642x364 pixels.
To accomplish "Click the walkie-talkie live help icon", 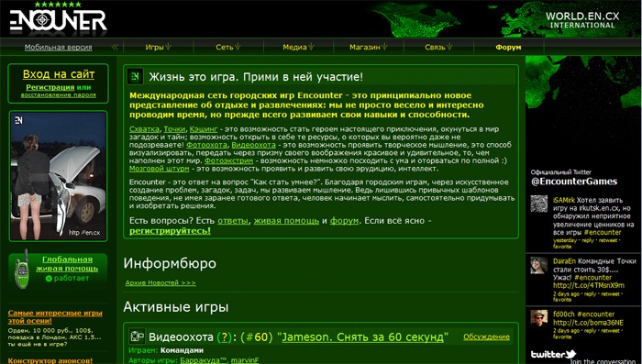I will coord(21,269).
